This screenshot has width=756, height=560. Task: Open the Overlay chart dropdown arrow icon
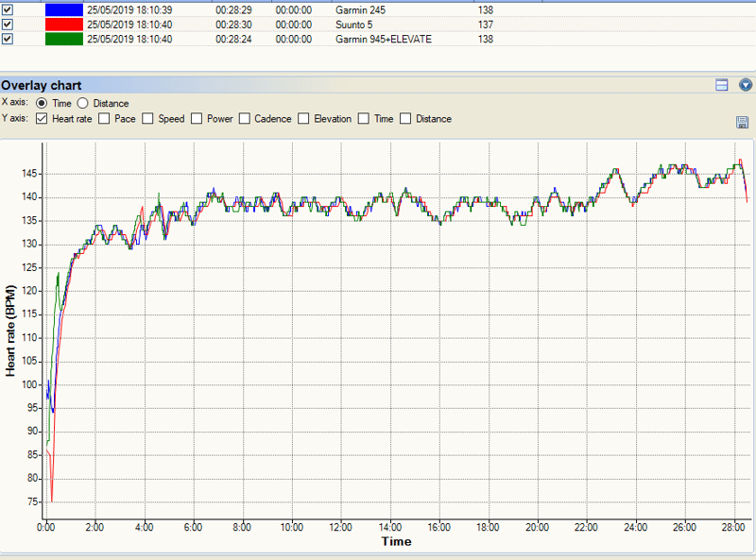pos(746,85)
